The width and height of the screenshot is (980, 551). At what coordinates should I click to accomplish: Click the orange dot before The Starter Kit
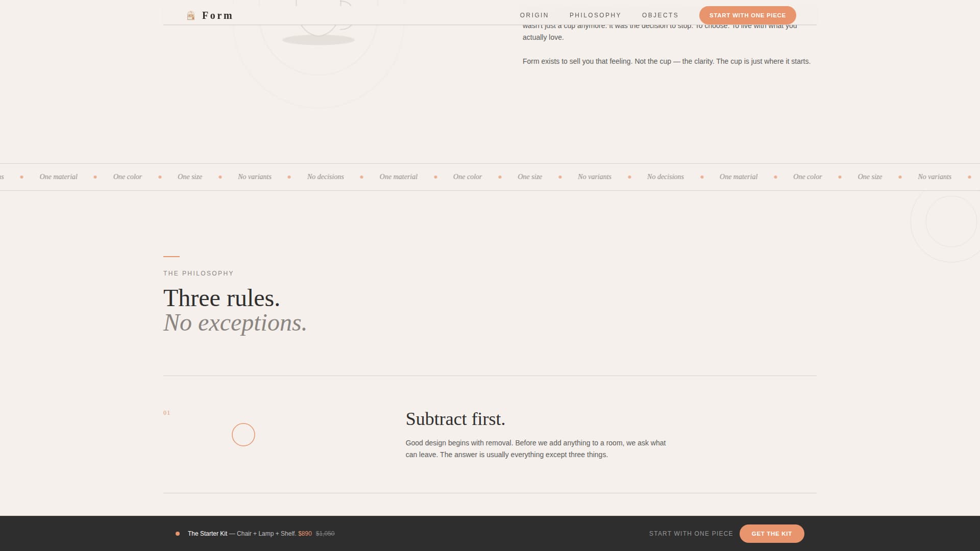pyautogui.click(x=178, y=534)
